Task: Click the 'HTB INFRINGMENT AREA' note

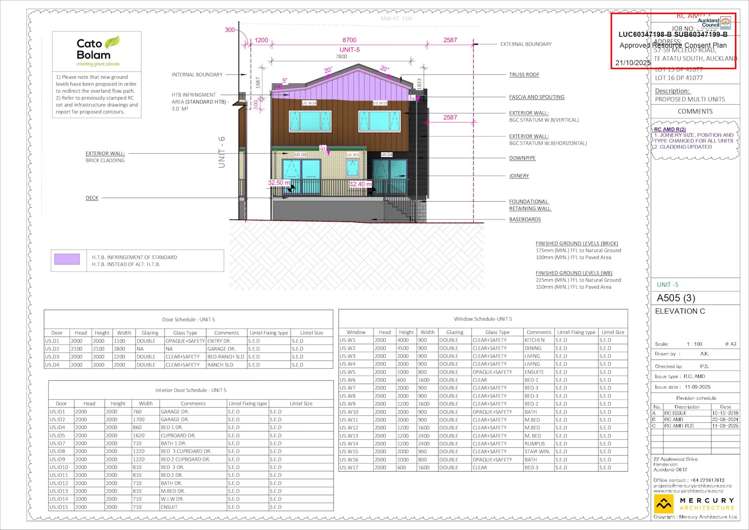Action: [x=198, y=102]
